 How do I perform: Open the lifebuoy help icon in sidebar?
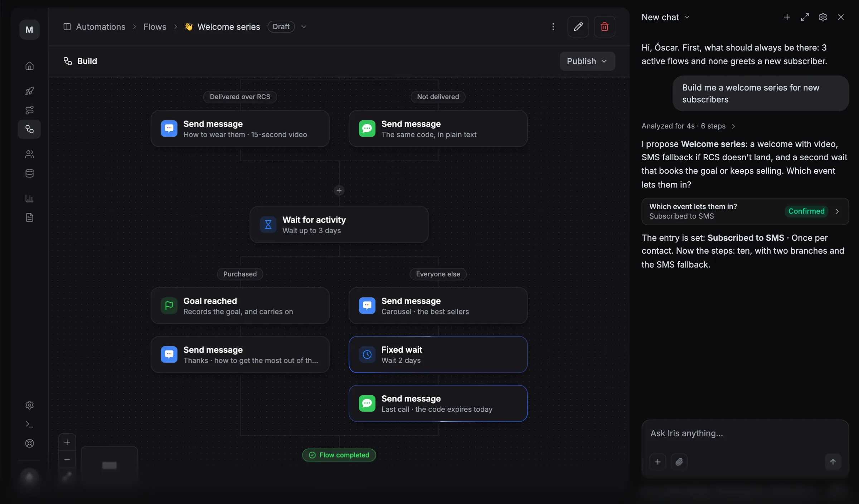point(29,444)
